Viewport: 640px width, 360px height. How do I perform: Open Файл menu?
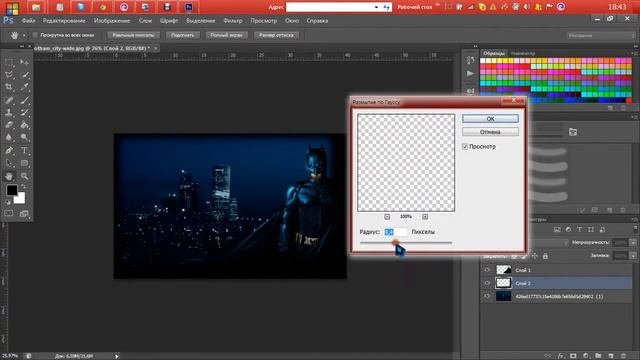(28, 20)
